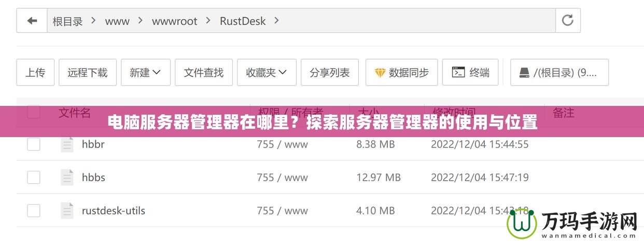Go to wwwroot in the breadcrumb
The width and height of the screenshot is (644, 243).
(175, 21)
